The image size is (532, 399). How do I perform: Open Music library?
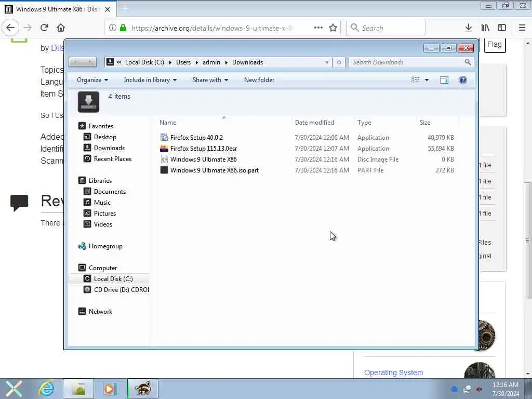[x=102, y=202]
